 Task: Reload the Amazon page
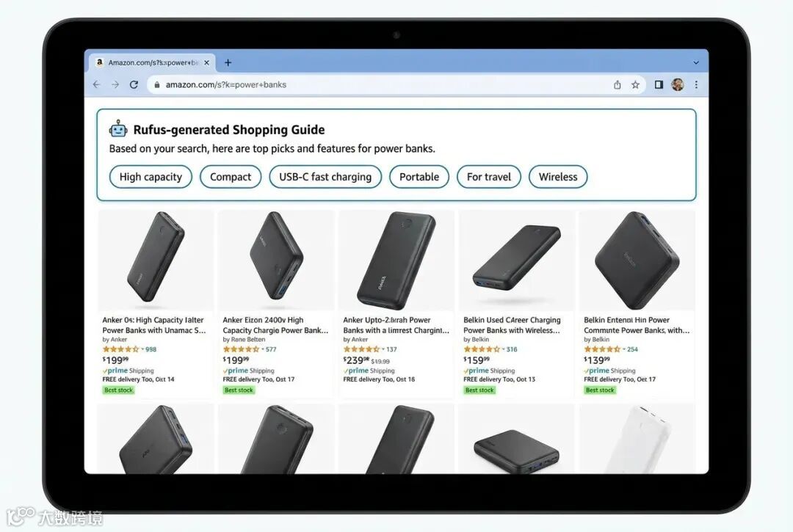pos(134,85)
